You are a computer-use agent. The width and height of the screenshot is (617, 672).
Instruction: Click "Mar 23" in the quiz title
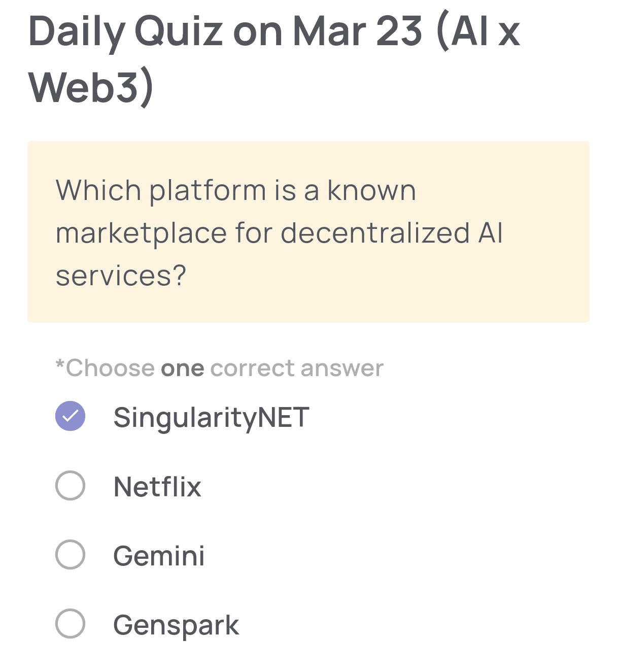click(358, 31)
